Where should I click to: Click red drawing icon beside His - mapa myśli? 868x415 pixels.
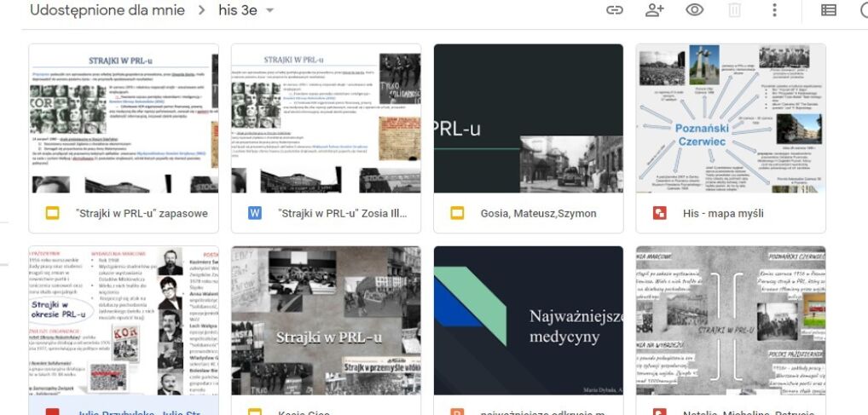click(x=659, y=213)
